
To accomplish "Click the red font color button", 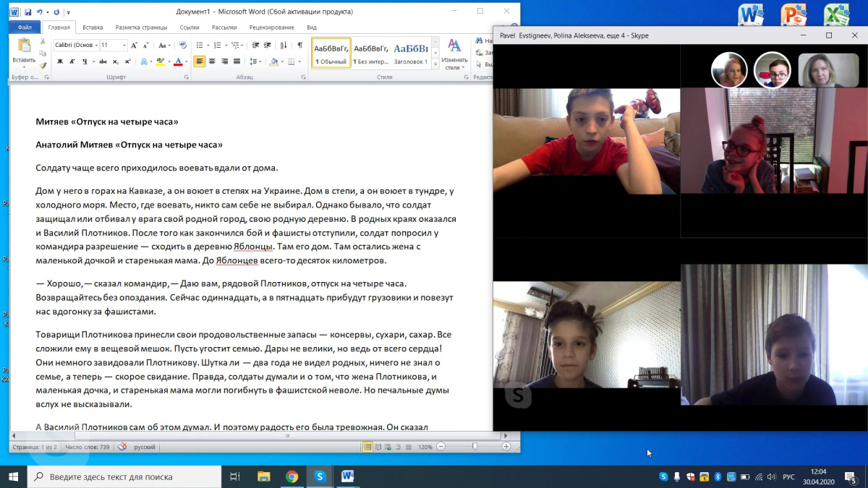I will 178,61.
